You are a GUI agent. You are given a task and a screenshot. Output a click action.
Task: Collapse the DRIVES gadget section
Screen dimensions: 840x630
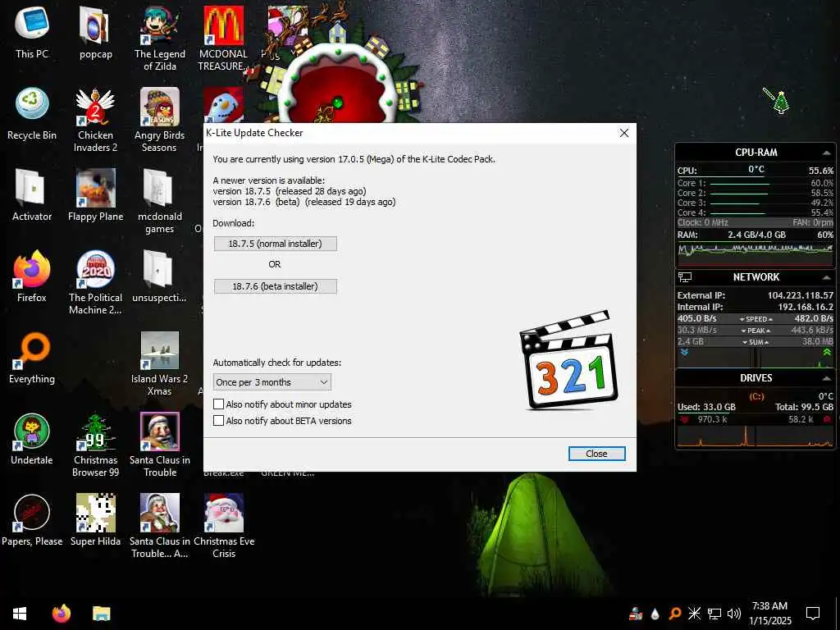point(826,378)
